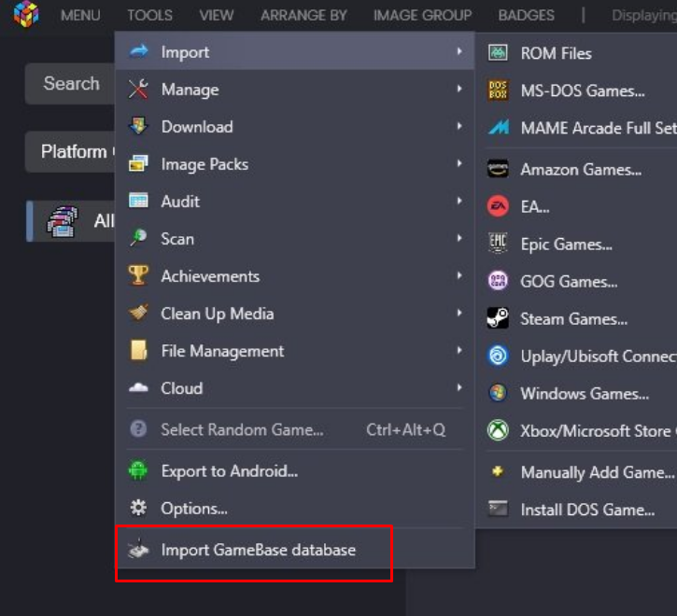
Task: Click the Epic Games logo icon
Action: click(498, 243)
